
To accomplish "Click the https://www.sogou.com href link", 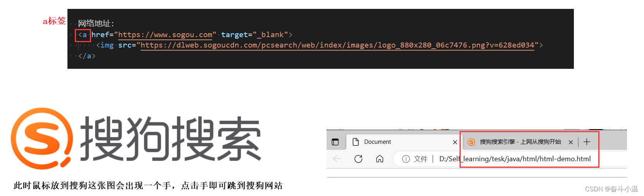I will (165, 35).
